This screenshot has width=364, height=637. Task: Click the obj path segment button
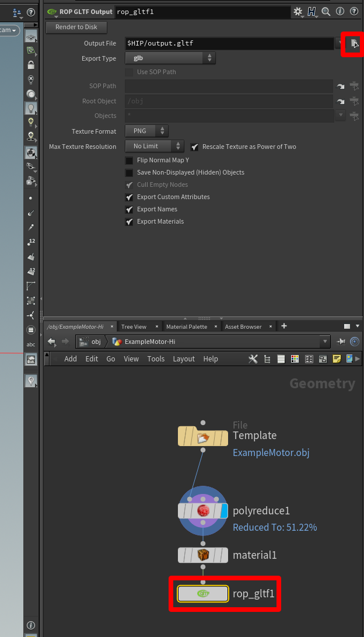coord(91,342)
